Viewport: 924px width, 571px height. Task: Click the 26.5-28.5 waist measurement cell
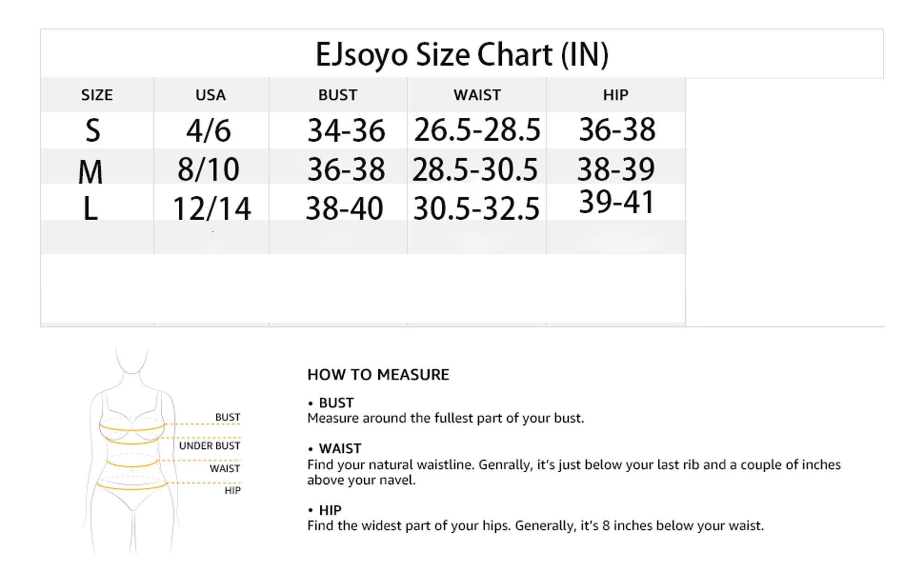click(x=477, y=130)
